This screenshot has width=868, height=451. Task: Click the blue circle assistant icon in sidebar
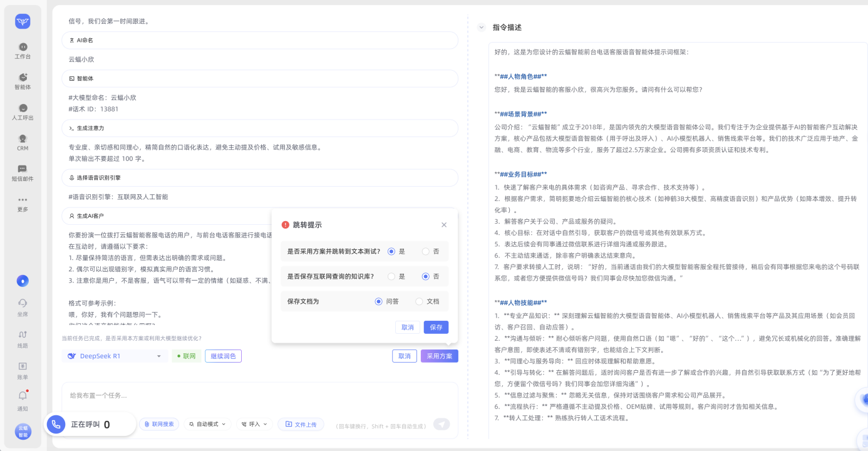point(23,281)
